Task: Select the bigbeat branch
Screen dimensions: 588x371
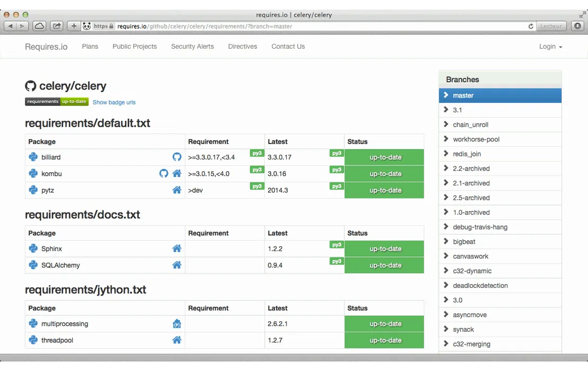Action: (x=500, y=242)
